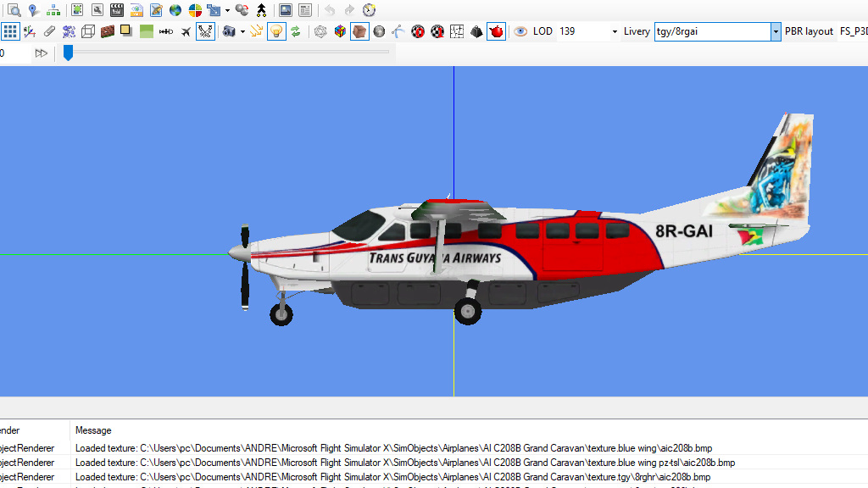The width and height of the screenshot is (868, 488).
Task: Click the animation frame number field
Action: [x=14, y=53]
